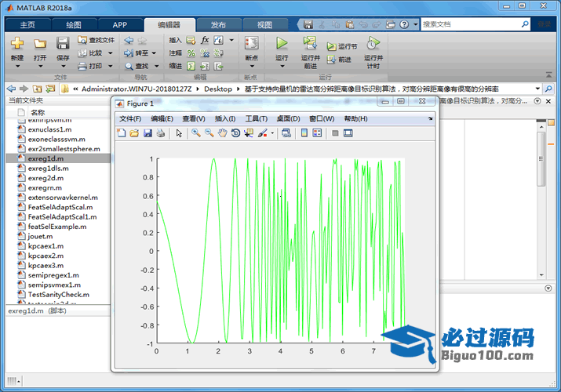
Task: Toggle Brush data tool in figure
Action: click(x=262, y=133)
